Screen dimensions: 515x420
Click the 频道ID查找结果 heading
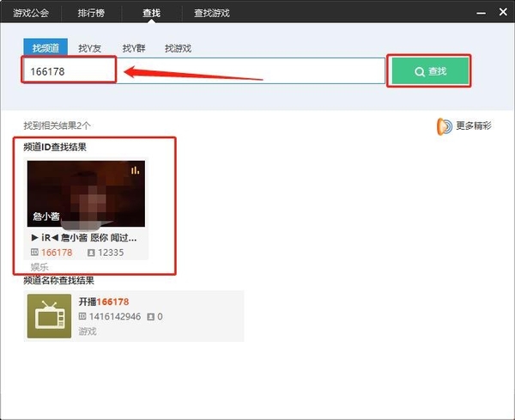pos(55,147)
